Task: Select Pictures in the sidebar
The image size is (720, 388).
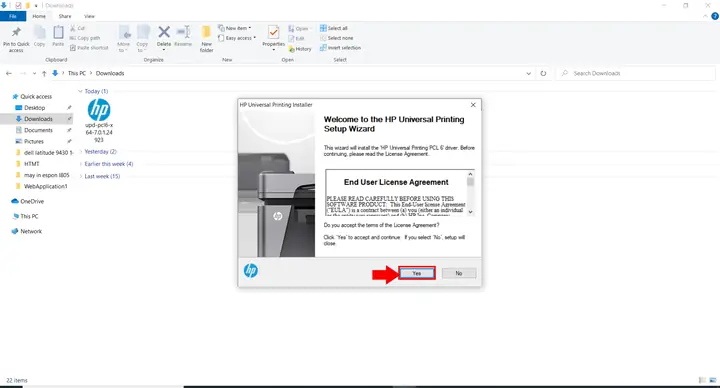Action: coord(30,141)
